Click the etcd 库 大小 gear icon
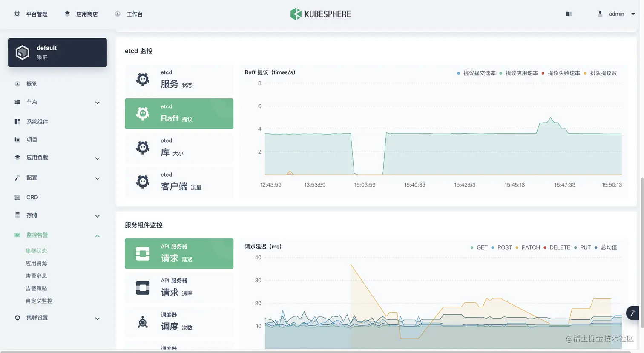 pyautogui.click(x=143, y=148)
